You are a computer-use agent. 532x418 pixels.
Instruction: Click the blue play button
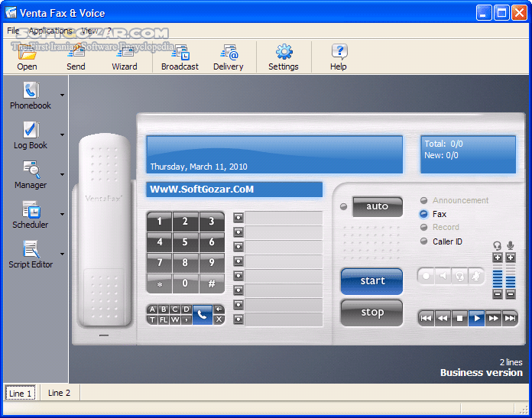[x=476, y=318]
